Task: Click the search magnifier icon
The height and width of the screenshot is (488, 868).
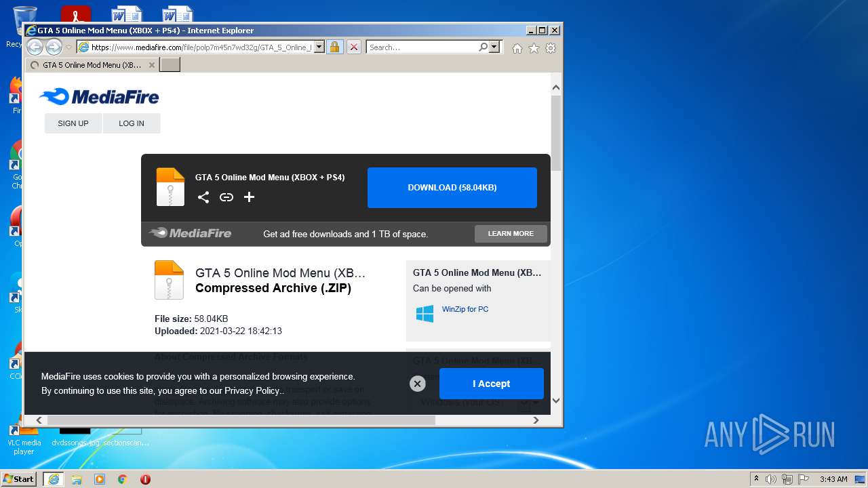Action: tap(483, 47)
